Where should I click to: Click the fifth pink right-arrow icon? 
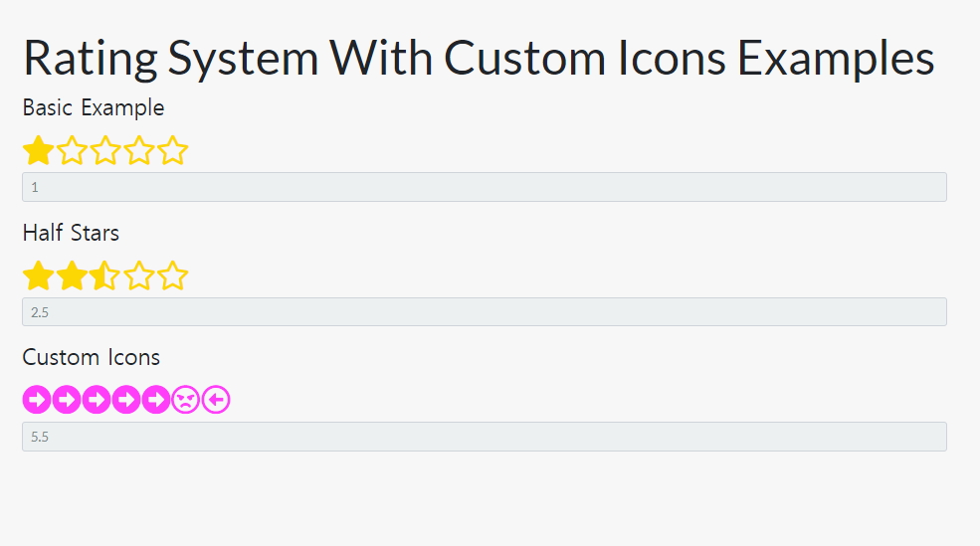pyautogui.click(x=156, y=400)
